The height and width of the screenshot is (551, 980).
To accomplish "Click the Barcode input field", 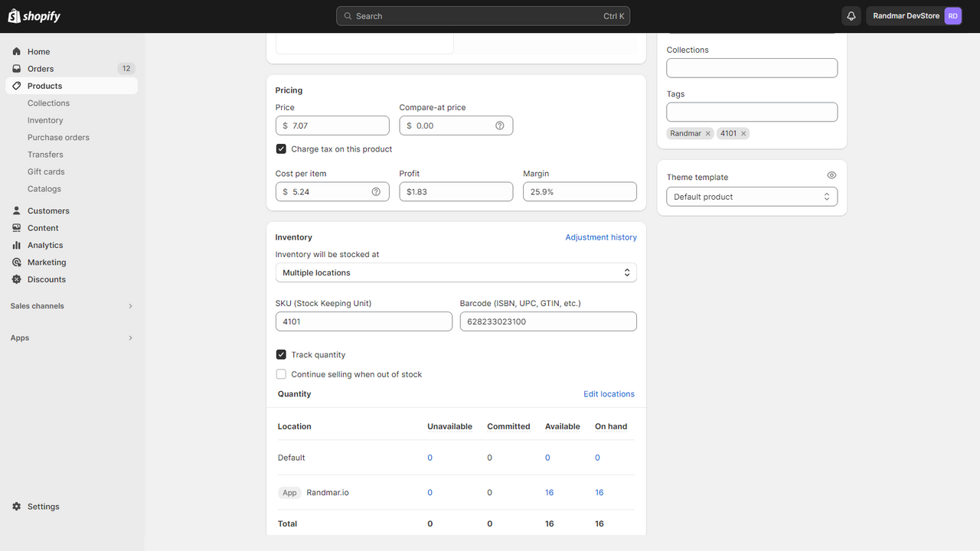I will pyautogui.click(x=548, y=321).
